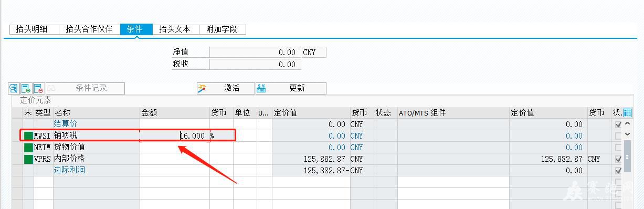
Task: Click the 金额 column header
Action: pyautogui.click(x=175, y=113)
